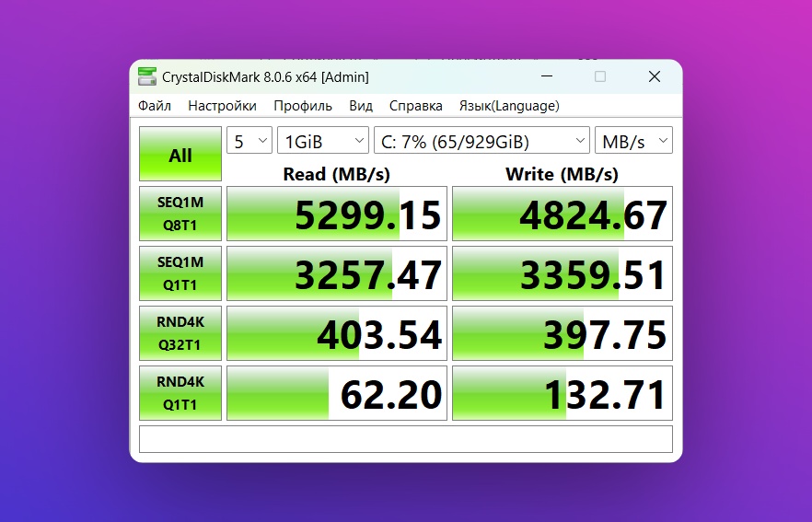Screen dimensions: 812x522
Task: Open the Профиль menu
Action: click(302, 106)
